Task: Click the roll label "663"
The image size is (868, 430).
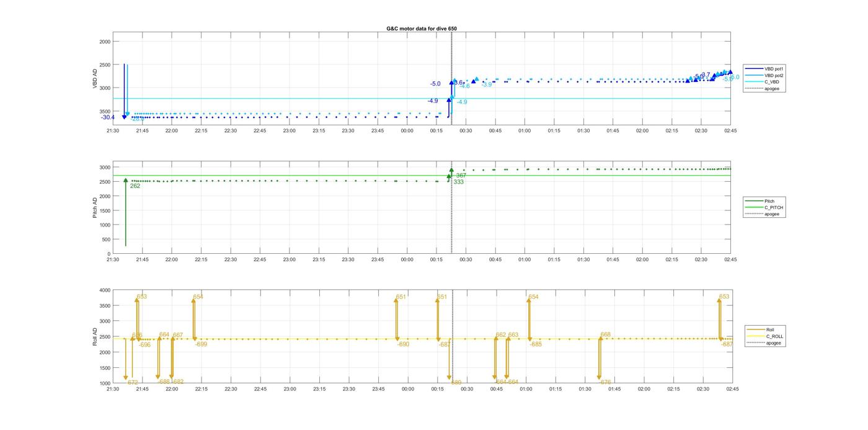Action: [x=513, y=335]
